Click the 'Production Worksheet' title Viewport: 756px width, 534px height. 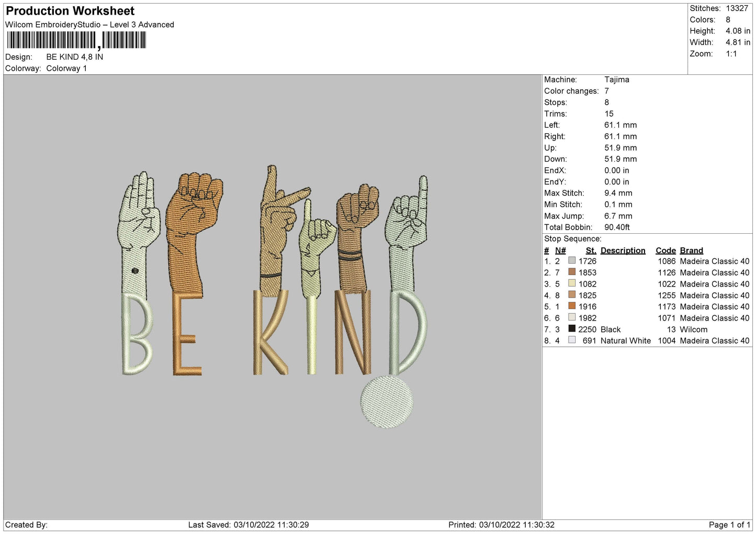[x=70, y=11]
